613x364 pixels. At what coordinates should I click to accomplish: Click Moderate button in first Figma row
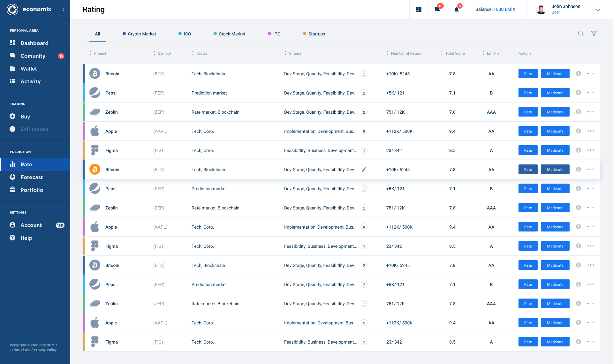point(555,150)
